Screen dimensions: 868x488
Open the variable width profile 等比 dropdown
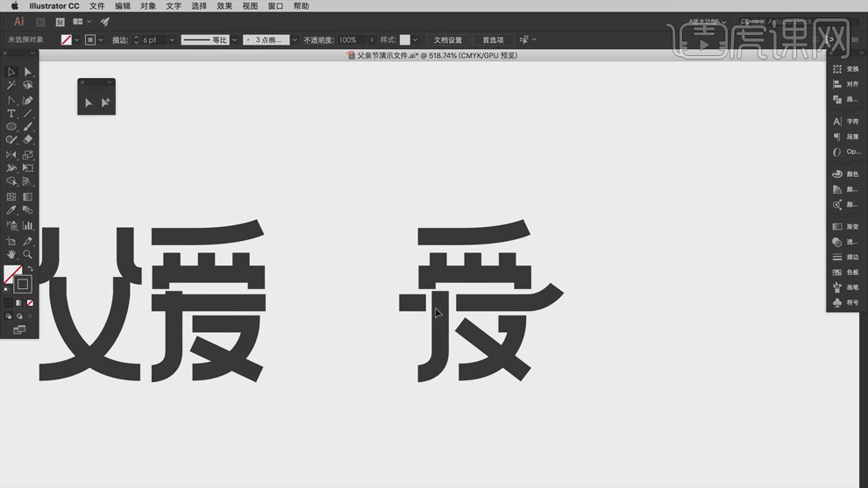coord(235,39)
